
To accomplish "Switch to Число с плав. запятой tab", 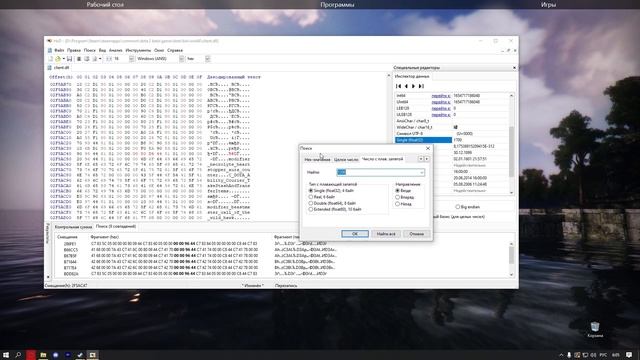I will 382,159.
